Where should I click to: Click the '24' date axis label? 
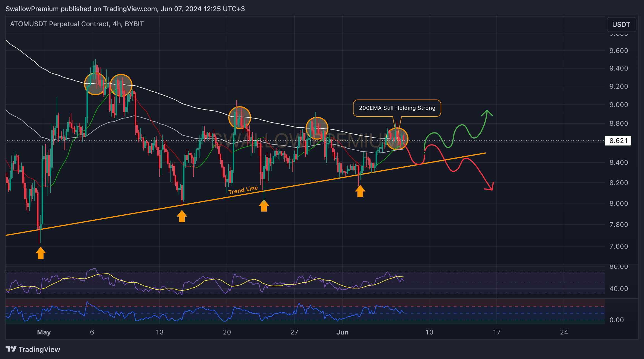pos(564,332)
